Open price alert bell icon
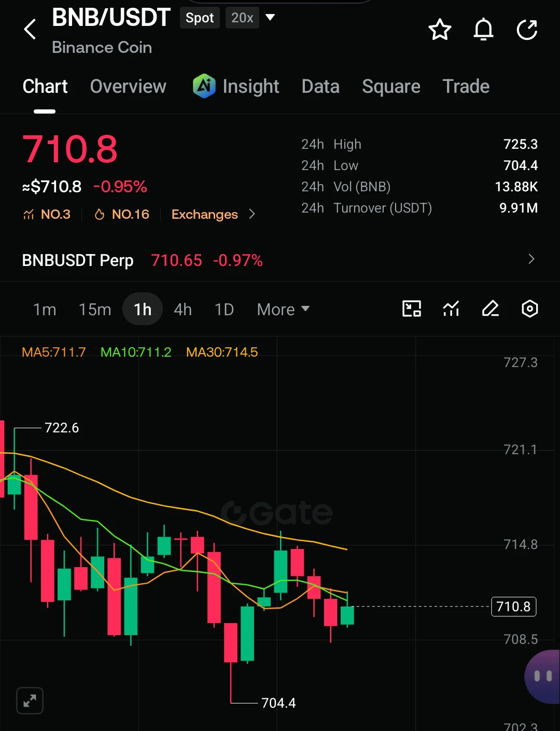This screenshot has width=560, height=731. (483, 30)
